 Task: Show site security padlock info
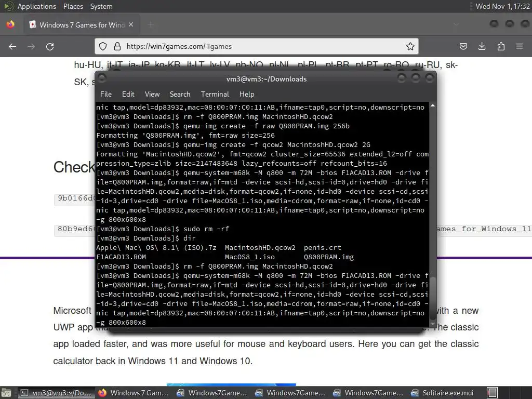tap(117, 46)
